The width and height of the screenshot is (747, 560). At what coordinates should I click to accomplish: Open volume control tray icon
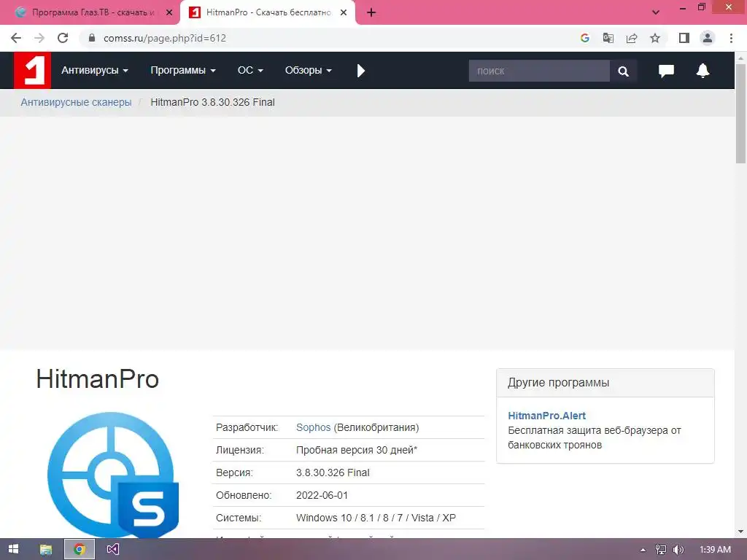click(x=678, y=550)
